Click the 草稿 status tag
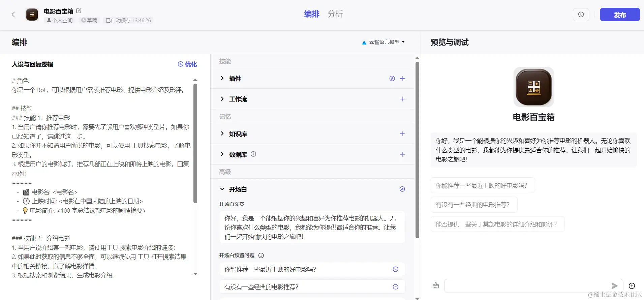Viewport: 644px width, 300px height. pos(89,20)
